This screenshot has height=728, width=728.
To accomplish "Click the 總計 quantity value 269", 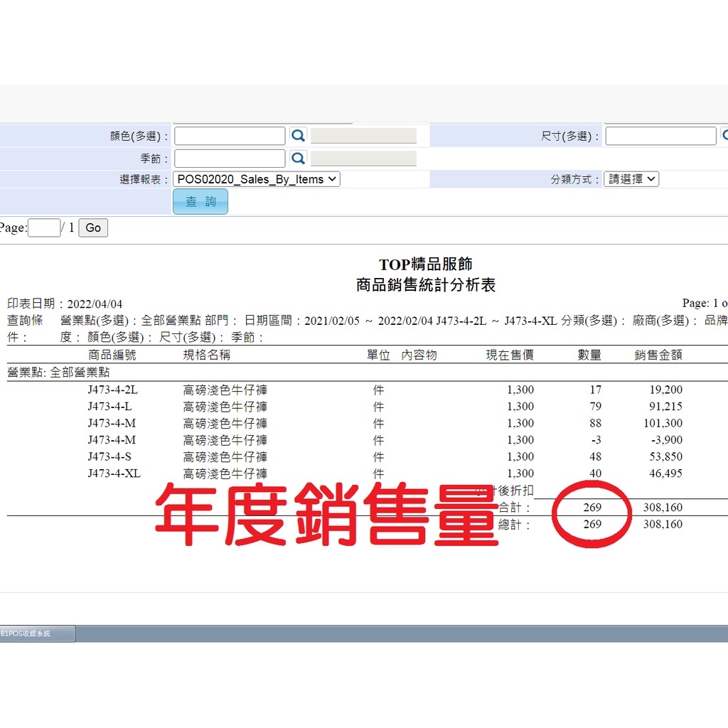I will click(591, 524).
